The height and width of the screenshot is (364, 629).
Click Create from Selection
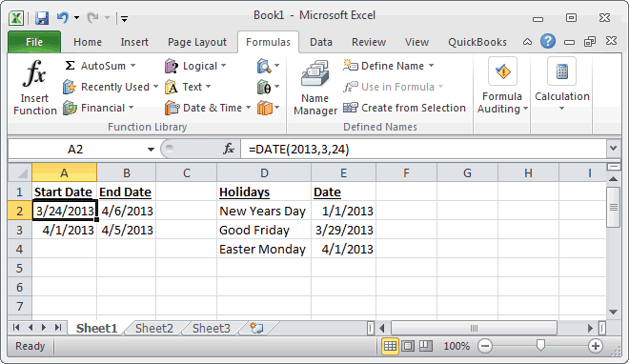[405, 108]
